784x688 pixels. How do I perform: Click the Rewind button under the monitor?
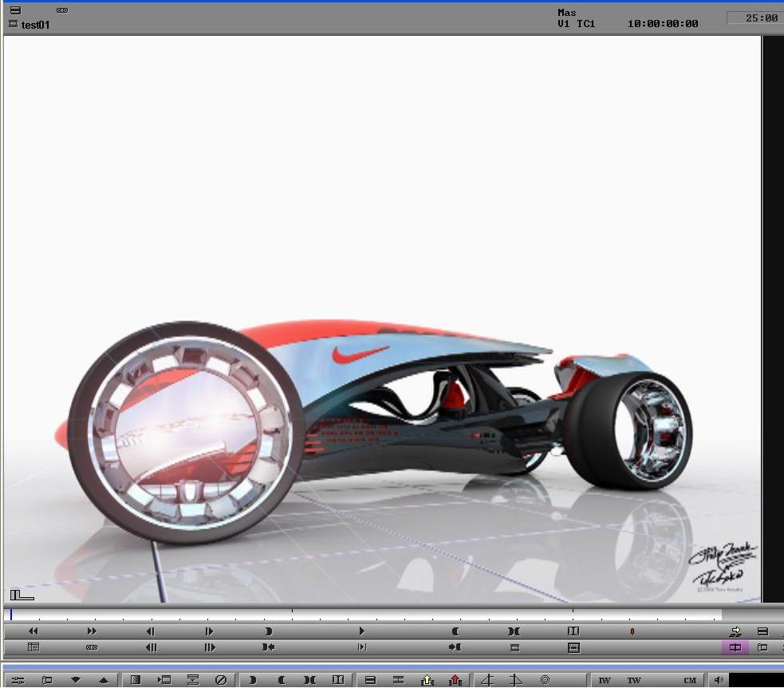[x=33, y=631]
